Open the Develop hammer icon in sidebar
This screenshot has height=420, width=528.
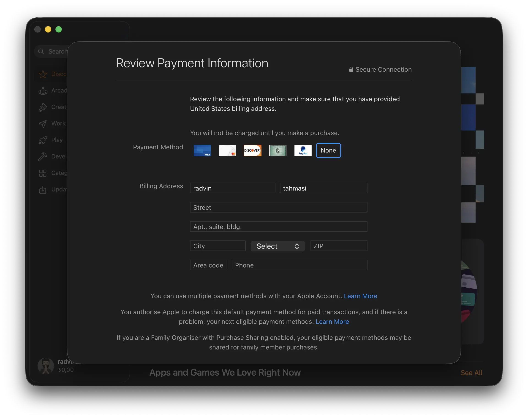pyautogui.click(x=43, y=156)
